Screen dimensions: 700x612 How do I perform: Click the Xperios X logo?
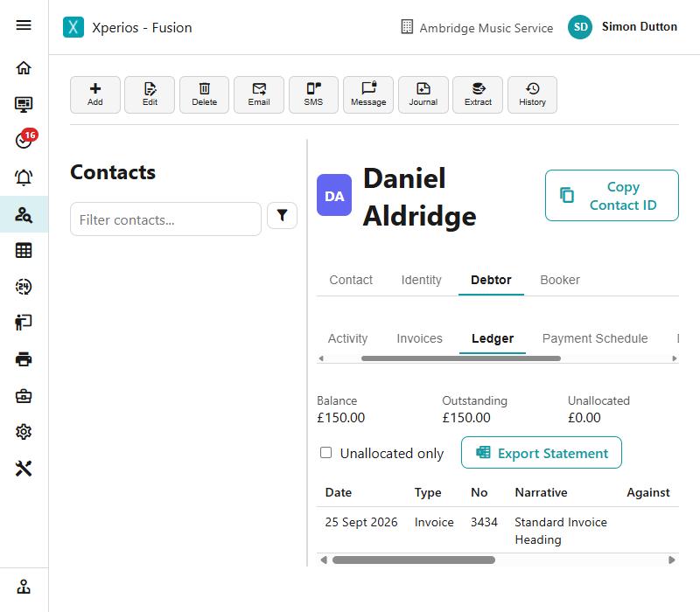point(73,27)
